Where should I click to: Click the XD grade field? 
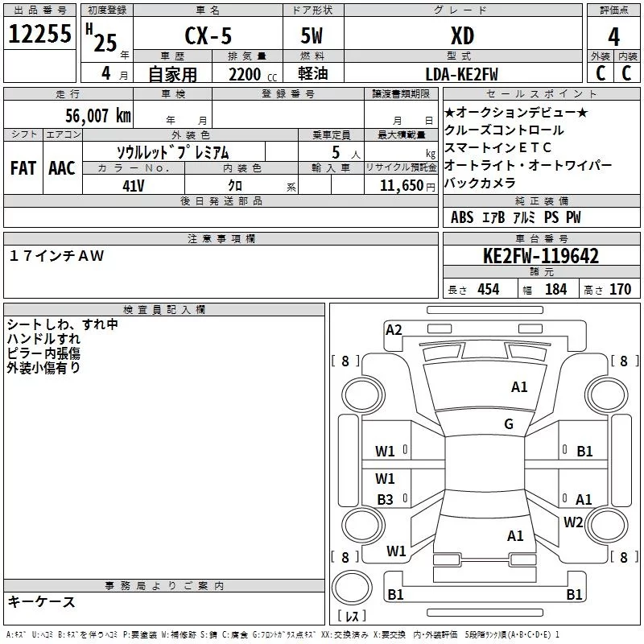461,36
